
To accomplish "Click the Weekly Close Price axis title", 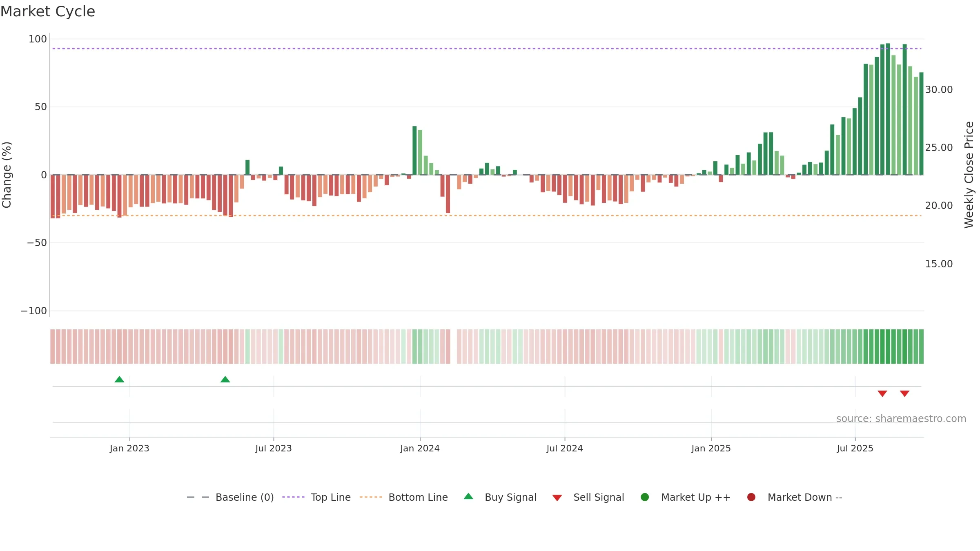I will coord(969,175).
